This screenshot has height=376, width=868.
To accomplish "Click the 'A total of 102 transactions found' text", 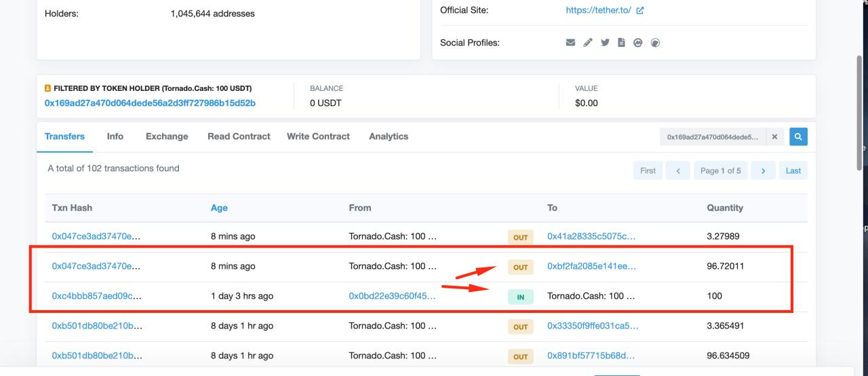I will tap(113, 168).
